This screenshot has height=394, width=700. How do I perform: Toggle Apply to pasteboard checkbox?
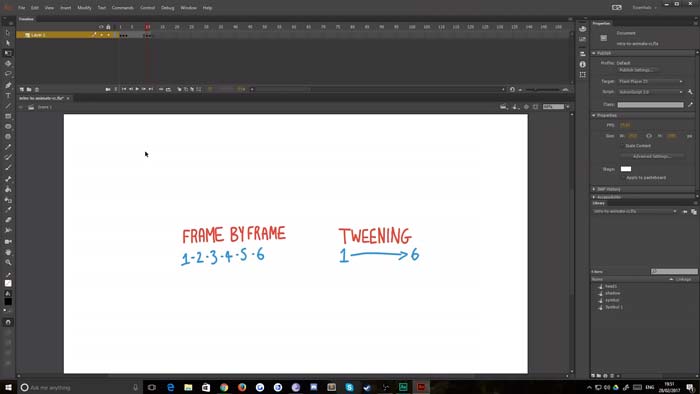coord(623,178)
